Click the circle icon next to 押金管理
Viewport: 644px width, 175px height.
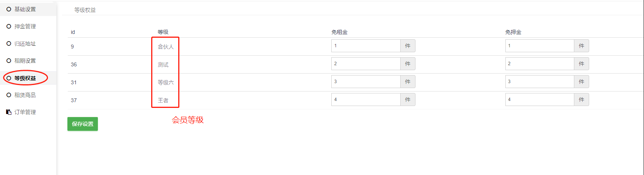tap(9, 26)
